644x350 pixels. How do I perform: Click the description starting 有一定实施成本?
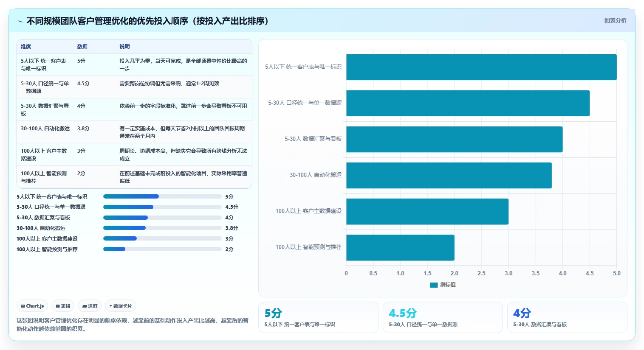183,132
